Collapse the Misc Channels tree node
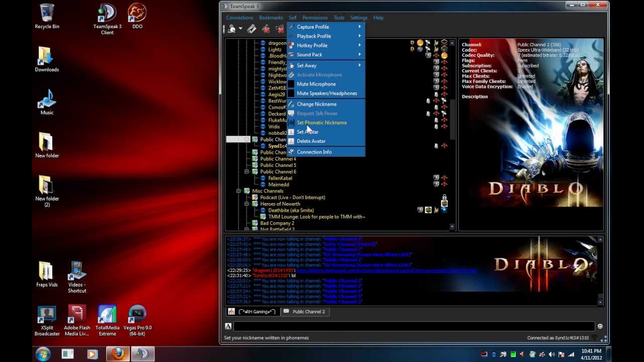644x362 pixels. [x=238, y=191]
